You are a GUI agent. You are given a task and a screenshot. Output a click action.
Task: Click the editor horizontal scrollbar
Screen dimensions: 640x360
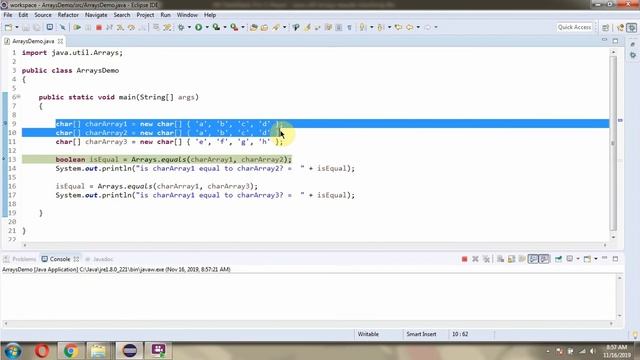[x=315, y=245]
